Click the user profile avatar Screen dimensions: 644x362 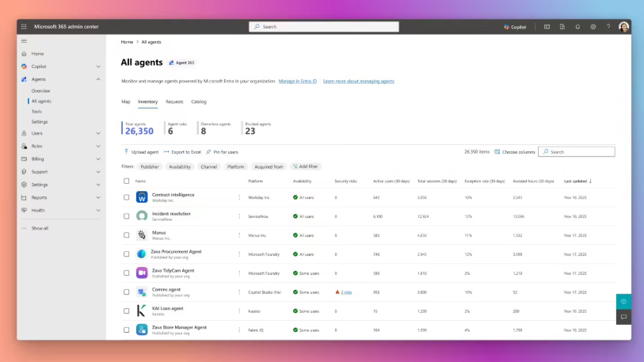tap(623, 26)
